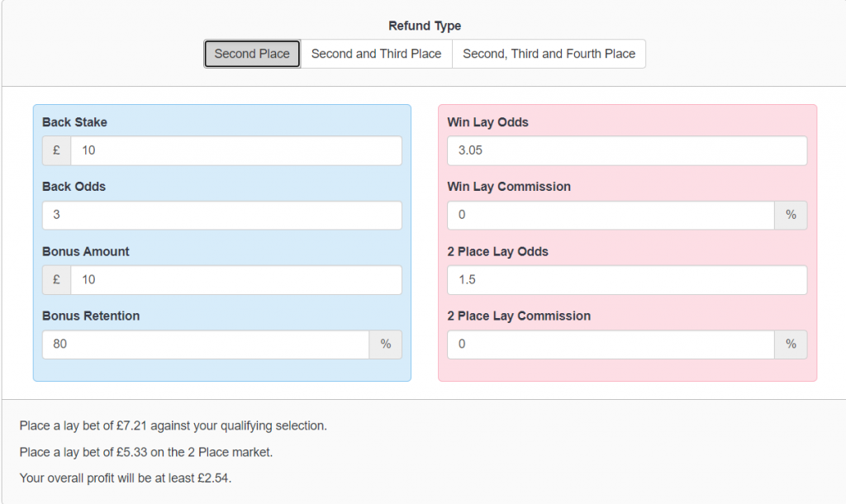Viewport: 846px width, 504px height.
Task: Edit the Bonus Retention field
Action: tap(205, 345)
